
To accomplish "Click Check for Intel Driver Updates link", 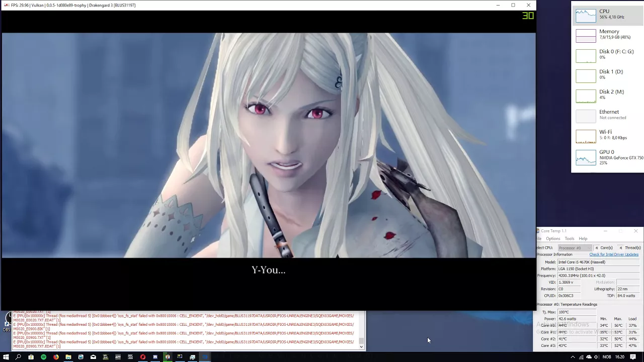I will (614, 254).
